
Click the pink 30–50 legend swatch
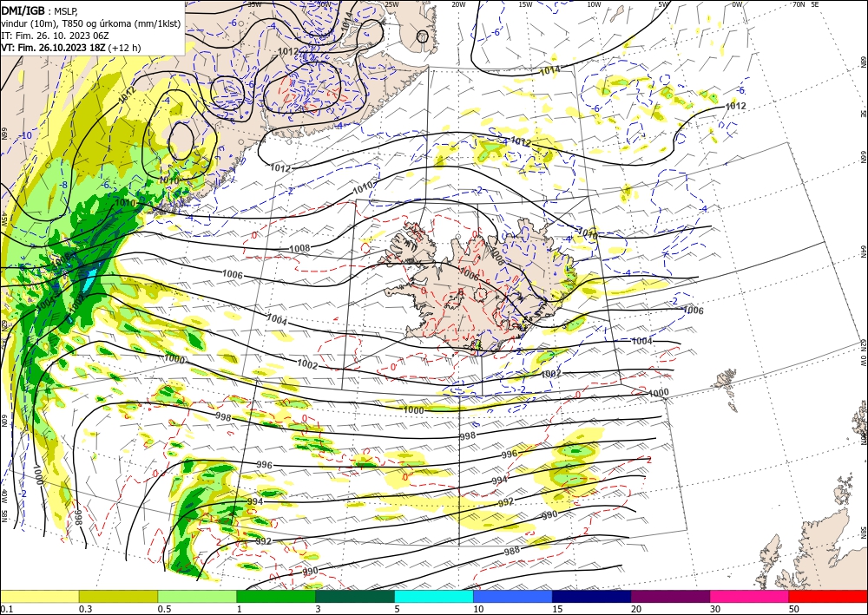tap(750, 596)
